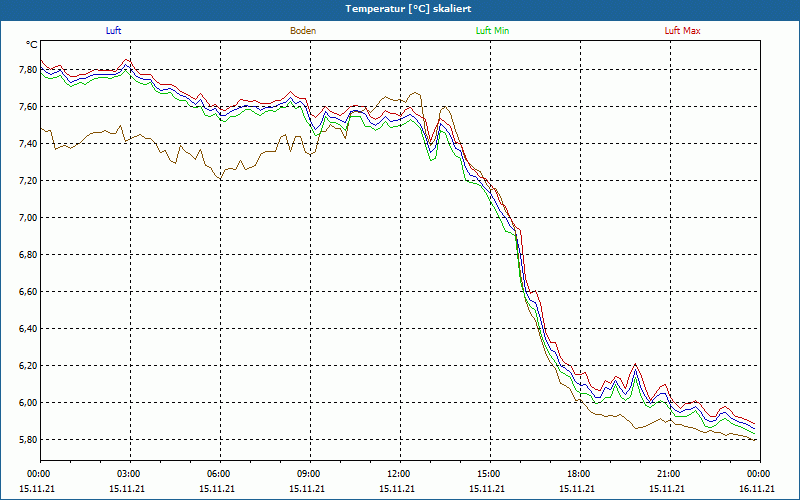Click the 'Luft Max' legend label
Screen dimensions: 800x500
tap(682, 31)
